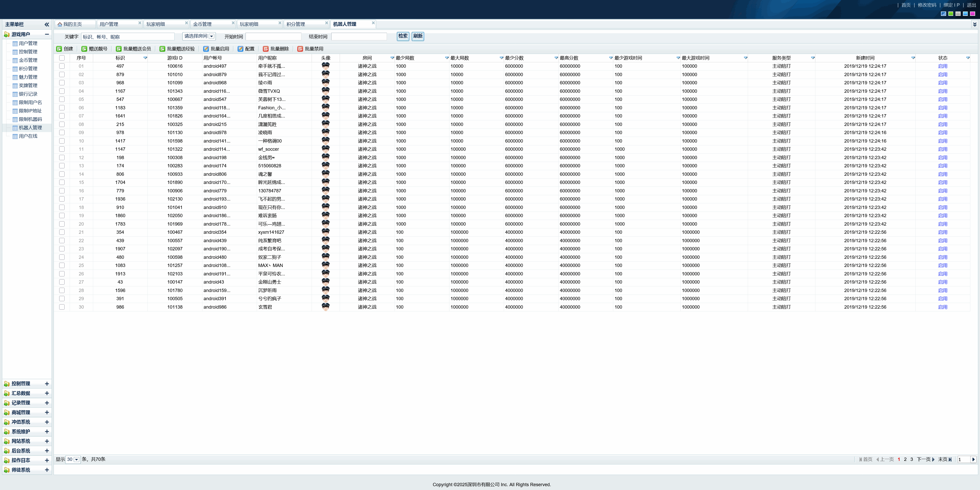This screenshot has width=980, height=490.
Task: Click the 批量删除 (batch delete) red icon
Action: click(x=265, y=49)
